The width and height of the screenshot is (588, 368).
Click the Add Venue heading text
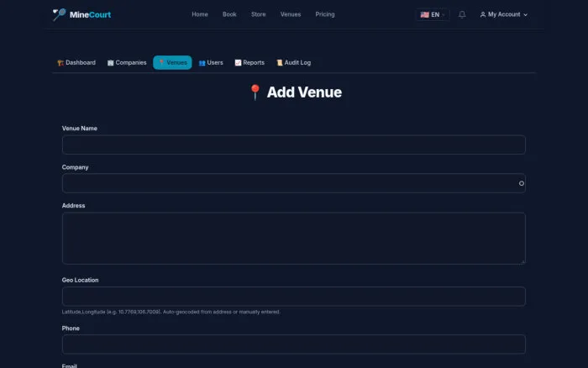point(304,92)
